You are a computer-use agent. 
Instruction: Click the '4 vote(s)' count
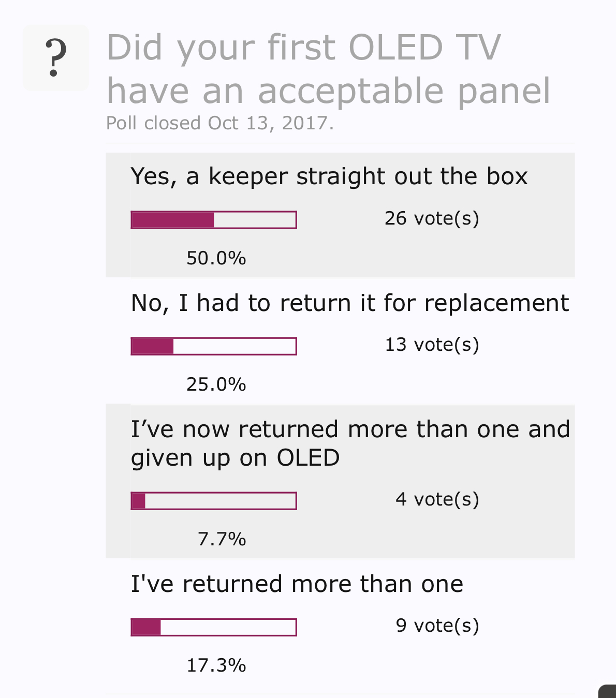point(437,499)
